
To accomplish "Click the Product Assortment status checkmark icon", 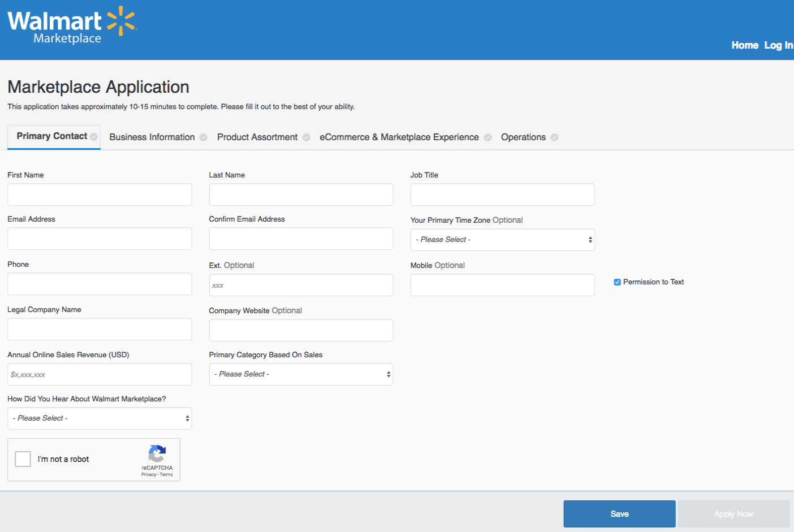I will click(307, 137).
